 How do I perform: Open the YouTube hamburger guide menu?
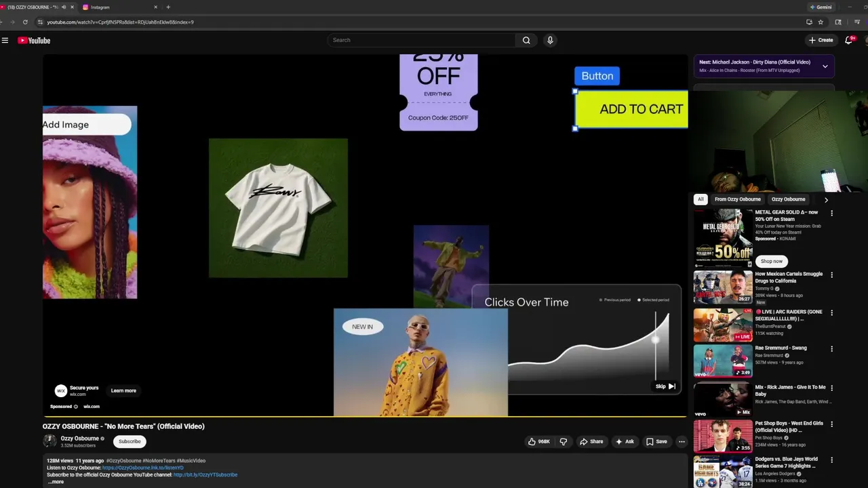point(5,40)
